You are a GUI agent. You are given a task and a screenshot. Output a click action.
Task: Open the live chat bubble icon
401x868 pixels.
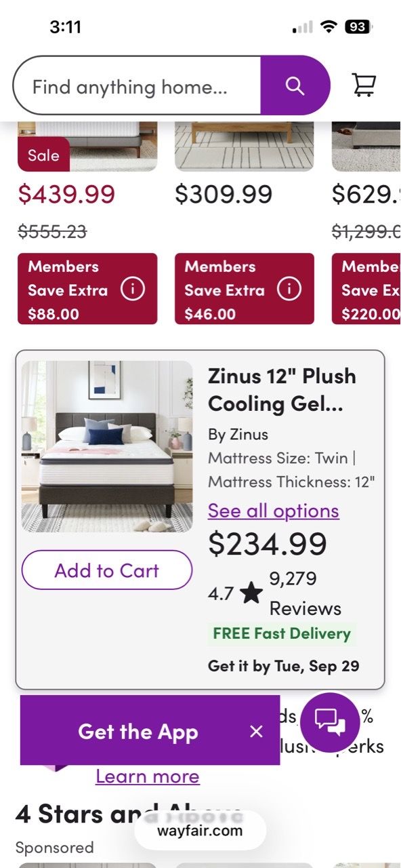click(330, 722)
